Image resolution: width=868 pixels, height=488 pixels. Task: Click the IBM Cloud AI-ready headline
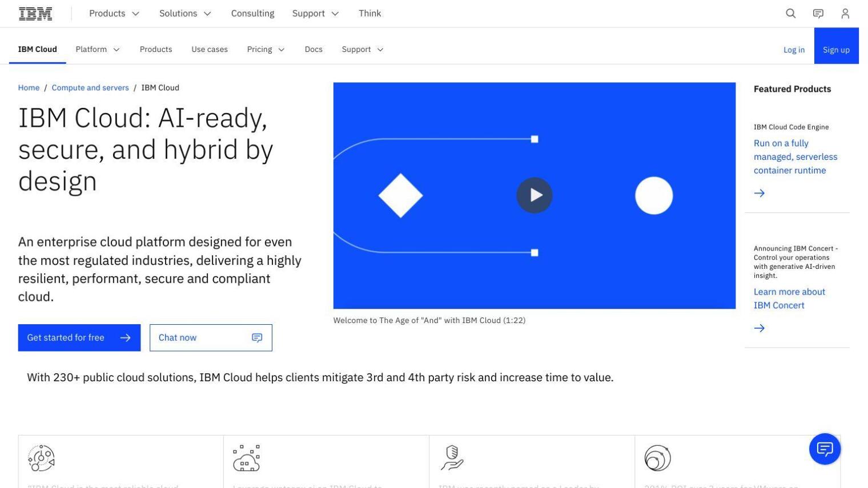click(146, 150)
